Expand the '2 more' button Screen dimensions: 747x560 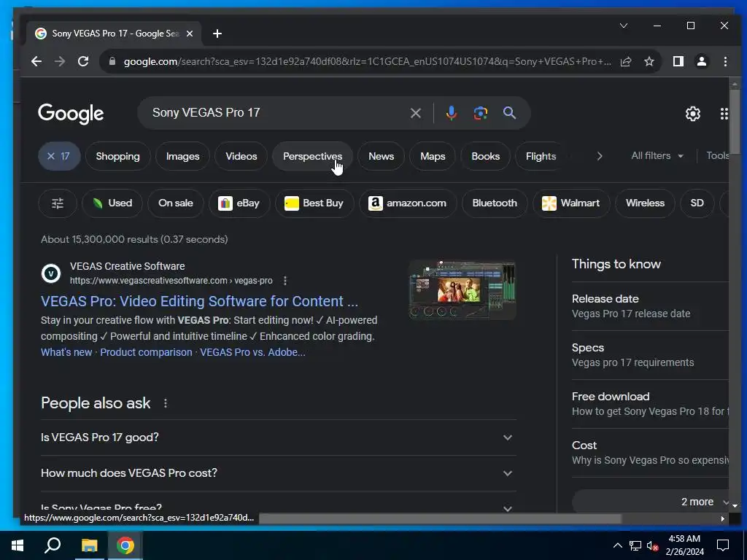[651, 502]
